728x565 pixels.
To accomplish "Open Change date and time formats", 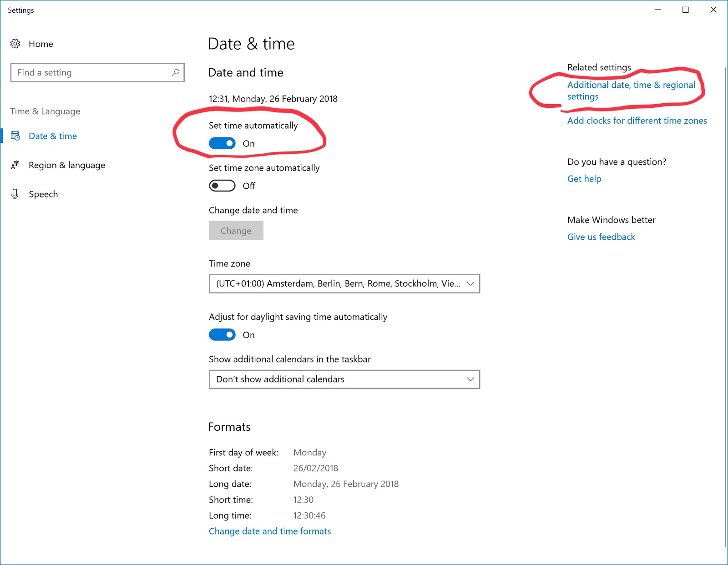I will 270,531.
